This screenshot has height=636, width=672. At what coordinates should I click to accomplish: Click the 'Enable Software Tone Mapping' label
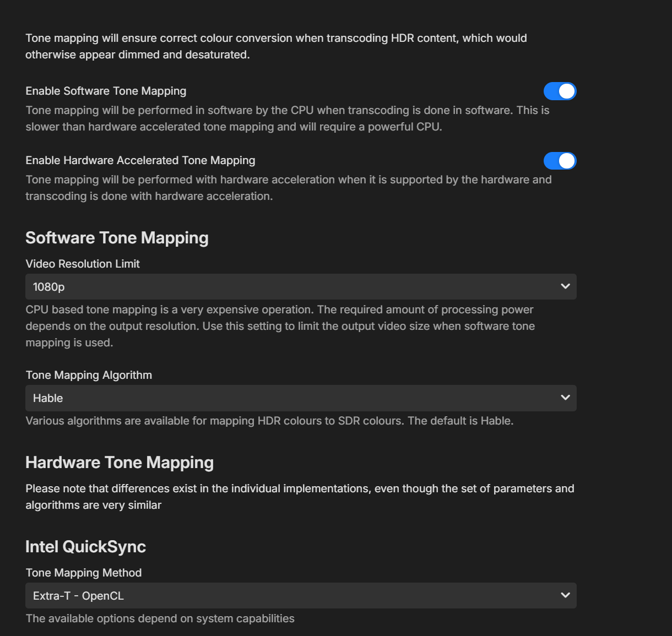coord(106,91)
